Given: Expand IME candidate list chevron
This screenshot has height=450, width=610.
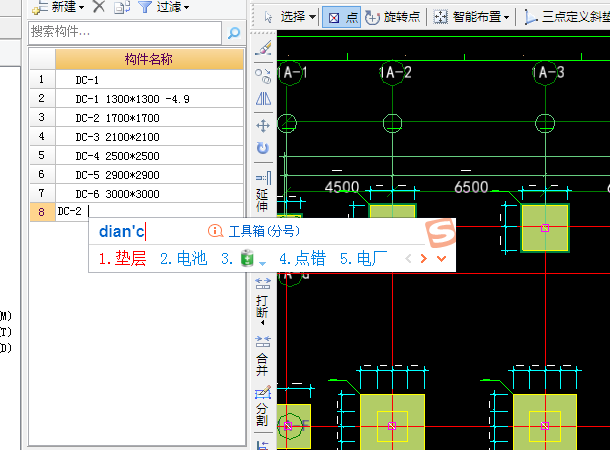Looking at the screenshot, I should point(442,258).
